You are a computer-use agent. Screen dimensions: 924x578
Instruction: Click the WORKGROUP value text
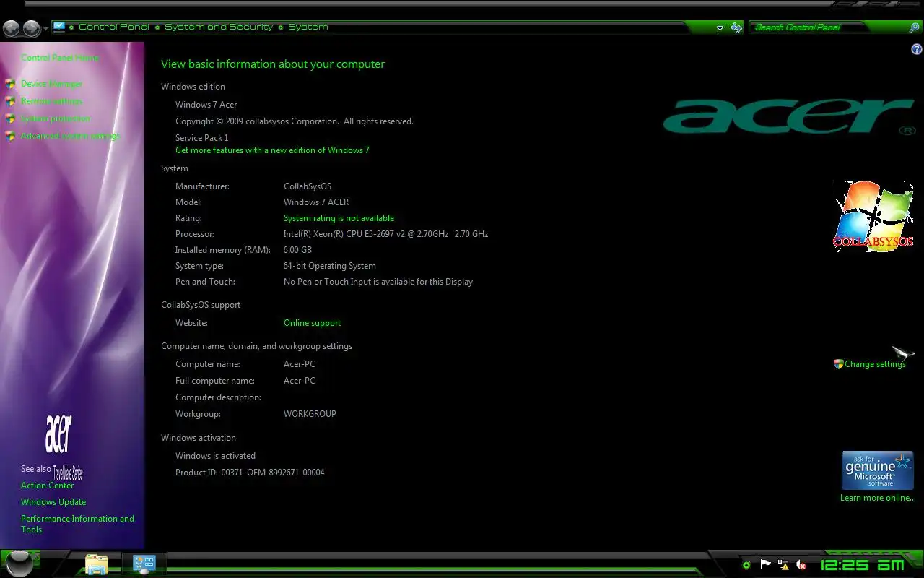[x=310, y=414]
